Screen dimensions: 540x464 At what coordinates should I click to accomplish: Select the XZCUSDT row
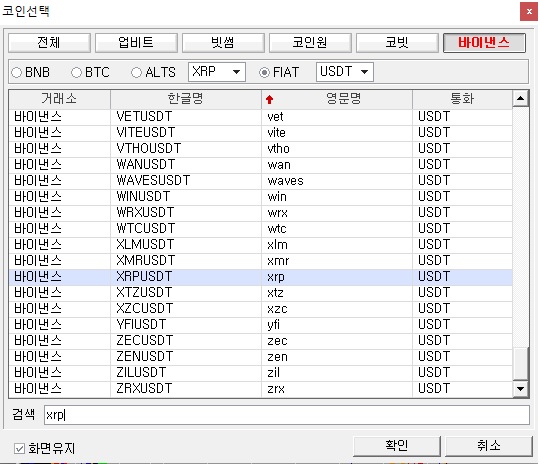(261, 309)
